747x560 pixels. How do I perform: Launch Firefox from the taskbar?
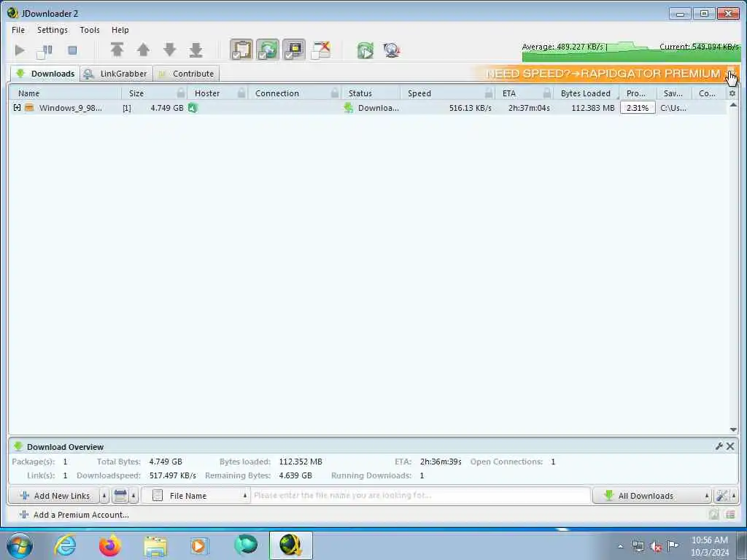point(109,545)
